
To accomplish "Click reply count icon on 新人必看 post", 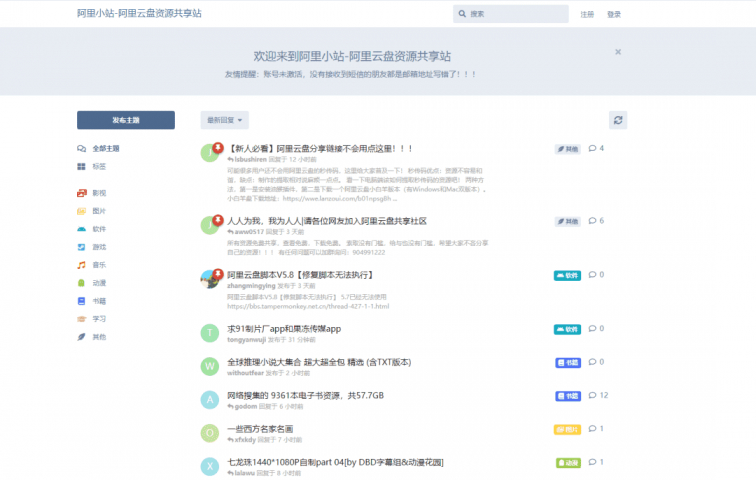I will (593, 148).
